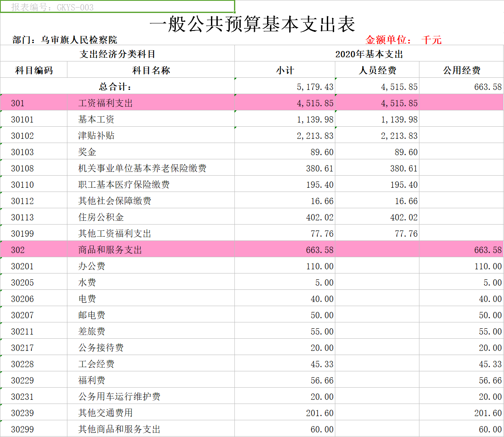The height and width of the screenshot is (437, 504).
Task: Select the 人员经费 value 77.76
Action: coord(378,233)
